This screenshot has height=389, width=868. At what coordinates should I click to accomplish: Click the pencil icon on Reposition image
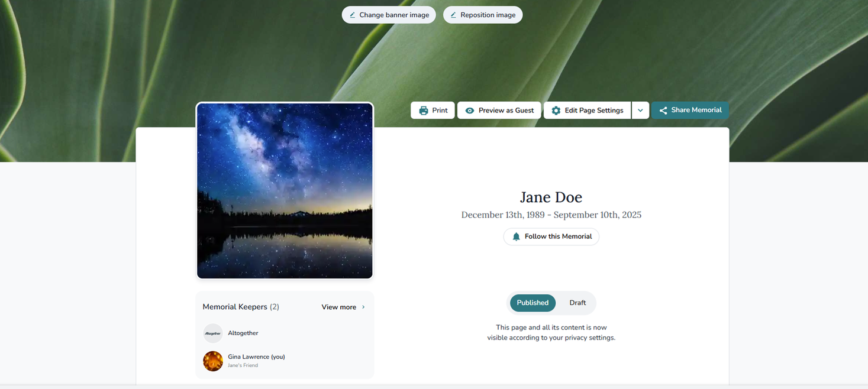(453, 15)
